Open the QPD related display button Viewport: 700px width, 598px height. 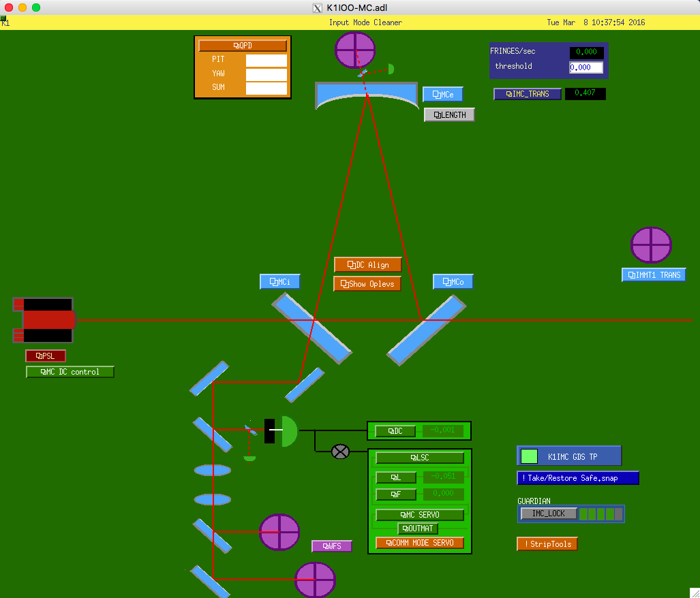pos(243,46)
